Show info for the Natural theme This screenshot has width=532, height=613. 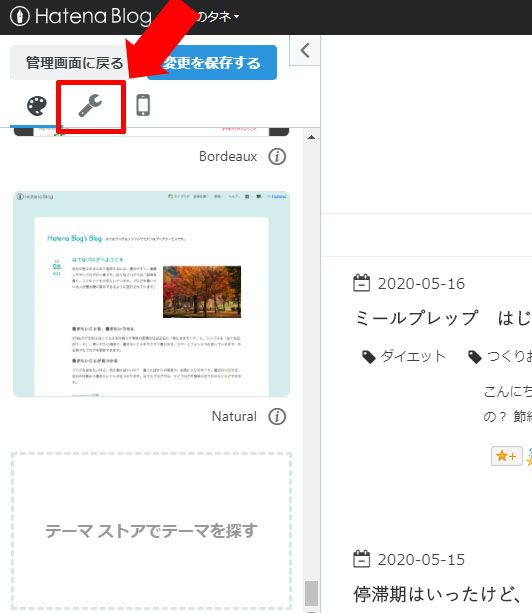[x=277, y=416]
